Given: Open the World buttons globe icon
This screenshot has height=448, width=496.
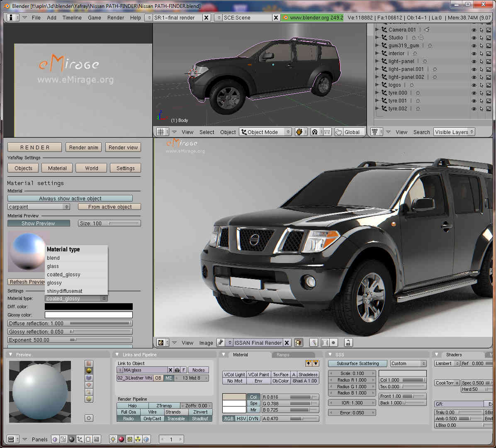Looking at the screenshot, I should (146, 439).
